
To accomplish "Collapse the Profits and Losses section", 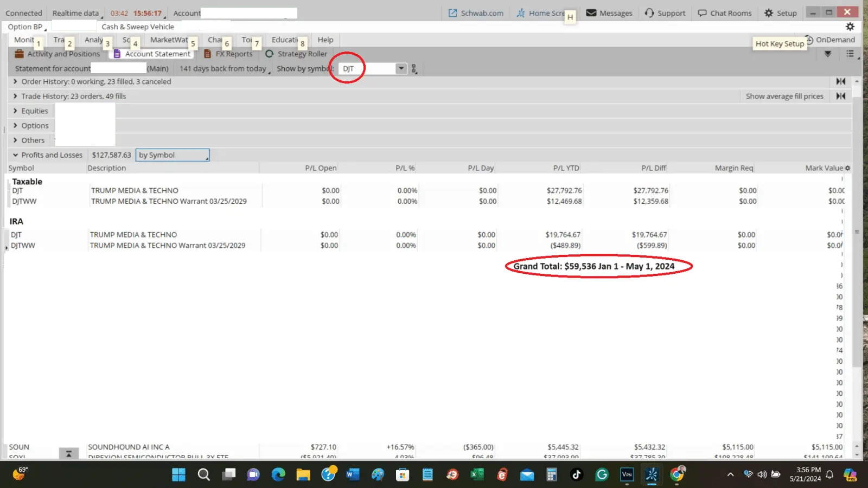I will [x=15, y=155].
